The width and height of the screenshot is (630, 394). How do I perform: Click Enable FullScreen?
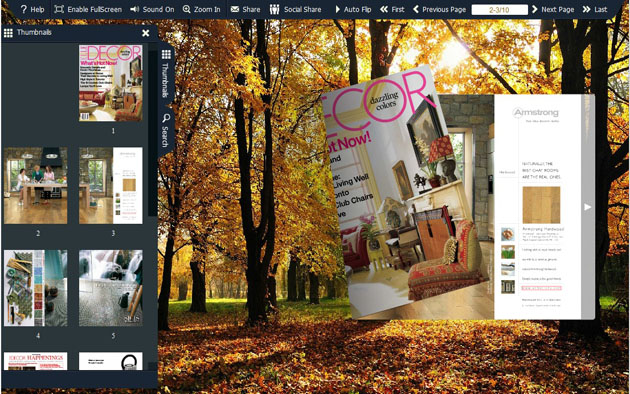point(88,9)
